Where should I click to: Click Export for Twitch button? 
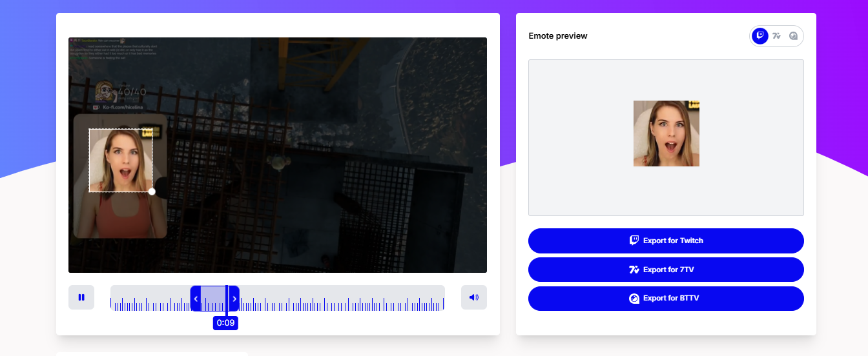[666, 241]
